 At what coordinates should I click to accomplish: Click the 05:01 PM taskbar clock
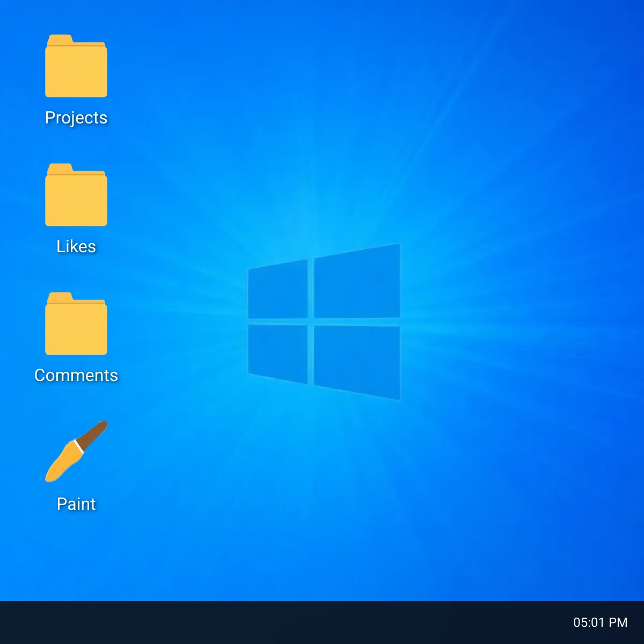[601, 623]
